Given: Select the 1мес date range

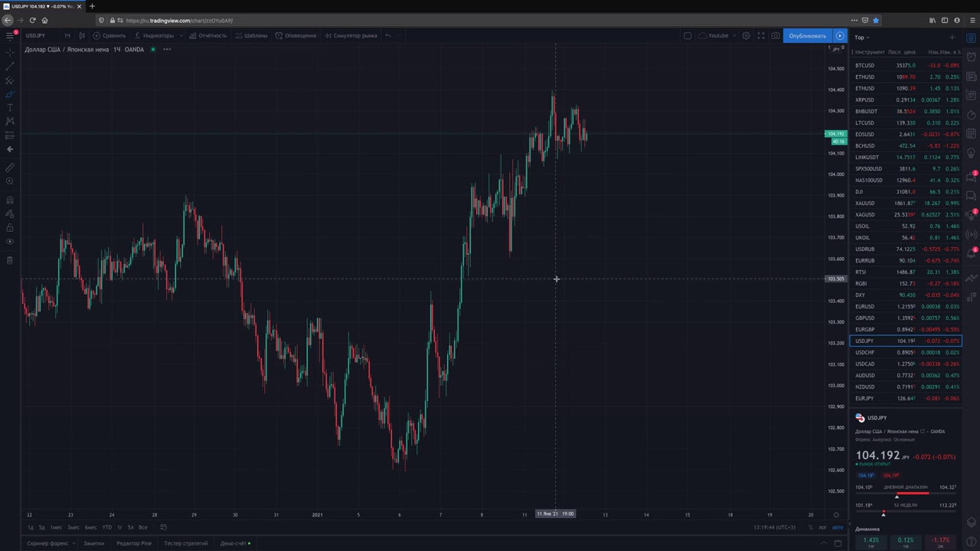Looking at the screenshot, I should [56, 527].
